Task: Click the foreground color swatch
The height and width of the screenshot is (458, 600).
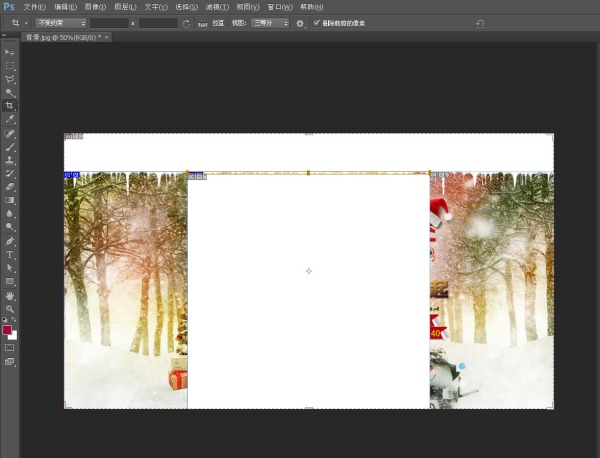Action: pos(8,330)
